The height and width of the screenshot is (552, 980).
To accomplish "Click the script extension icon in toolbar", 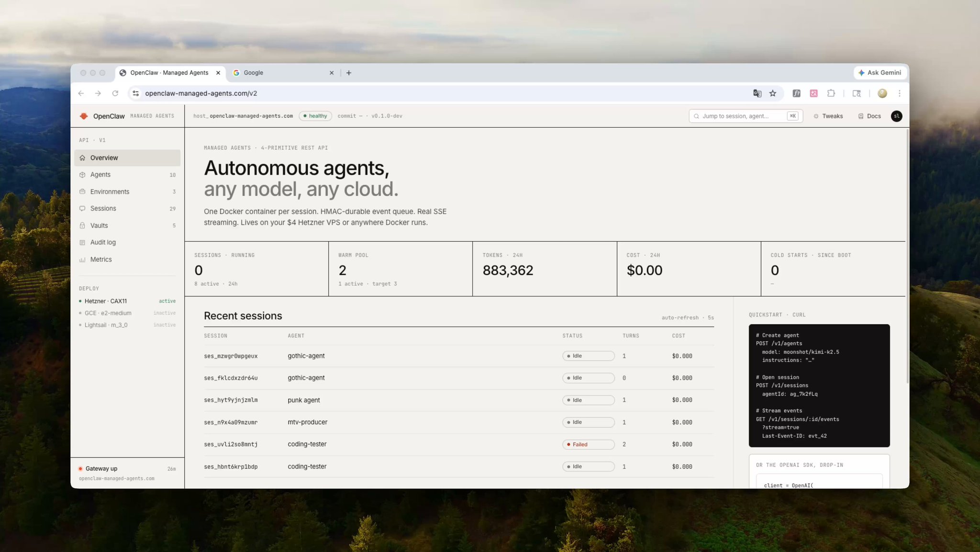I will [x=796, y=93].
